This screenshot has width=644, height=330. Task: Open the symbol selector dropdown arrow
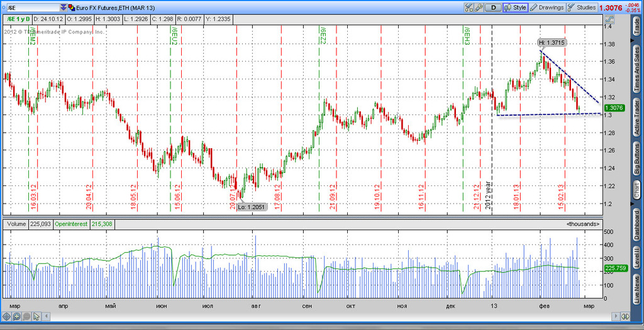pyautogui.click(x=64, y=8)
